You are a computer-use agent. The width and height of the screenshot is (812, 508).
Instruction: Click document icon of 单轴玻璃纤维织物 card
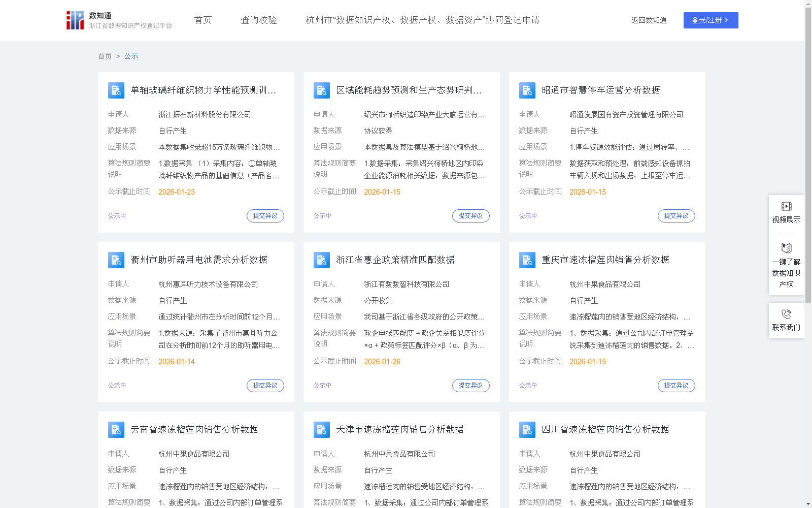[116, 90]
